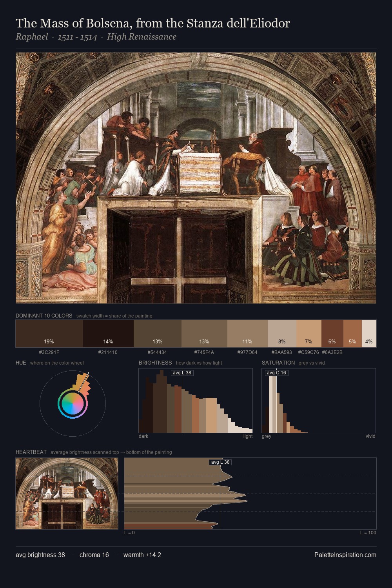Click the HEARTBEAT section heading

31,452
